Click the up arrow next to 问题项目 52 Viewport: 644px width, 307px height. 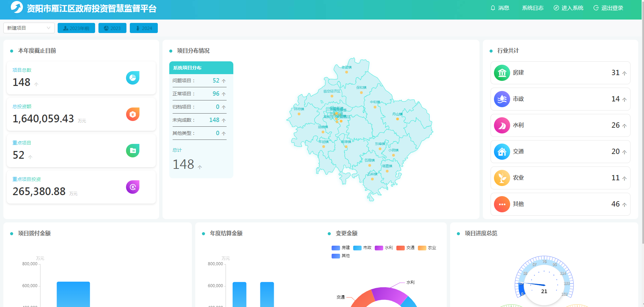tap(224, 81)
